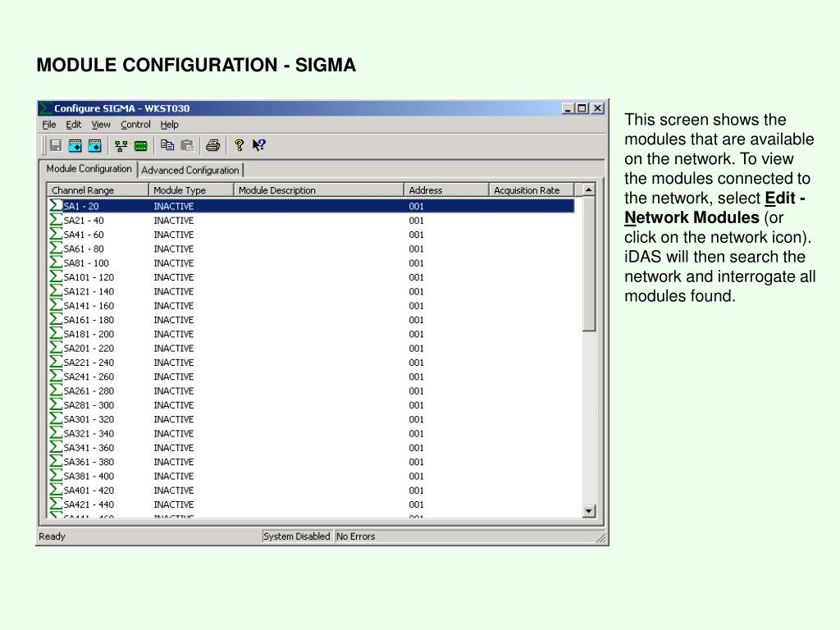Click the yellow Help question mark icon
The height and width of the screenshot is (630, 840).
point(239,145)
